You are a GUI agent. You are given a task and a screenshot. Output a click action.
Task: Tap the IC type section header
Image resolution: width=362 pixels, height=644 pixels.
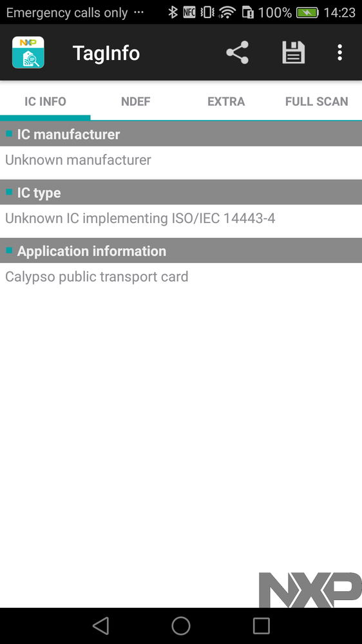181,193
